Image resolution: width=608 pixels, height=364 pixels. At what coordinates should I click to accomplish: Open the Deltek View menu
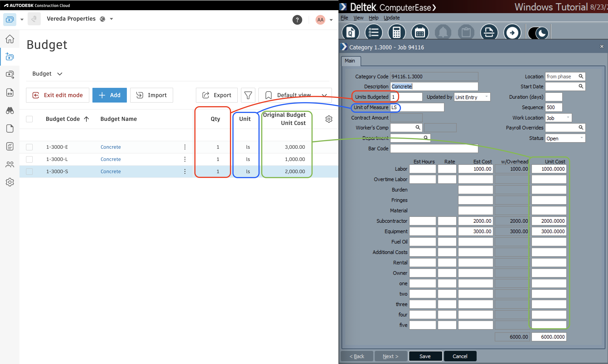point(358,18)
